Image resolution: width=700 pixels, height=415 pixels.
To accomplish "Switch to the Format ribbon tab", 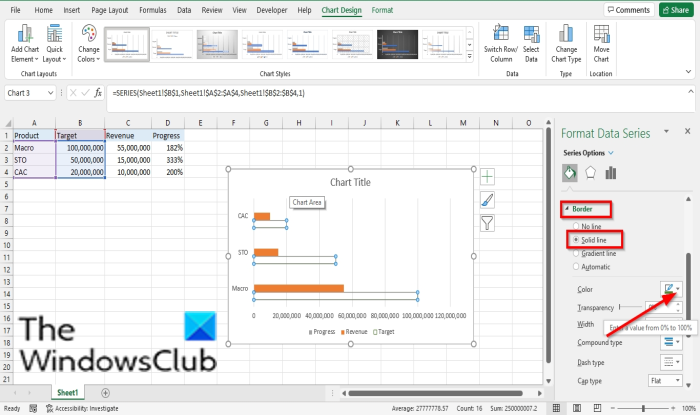I will [382, 10].
